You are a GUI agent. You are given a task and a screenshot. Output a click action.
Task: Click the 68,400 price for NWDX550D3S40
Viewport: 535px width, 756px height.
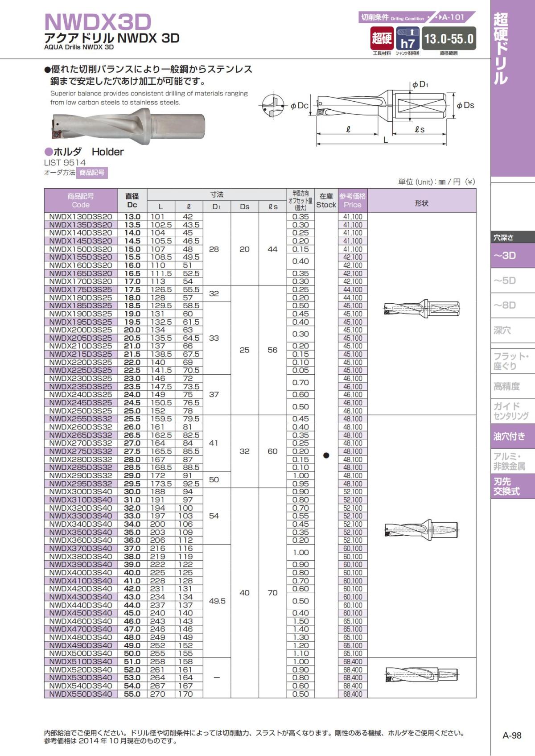353,694
